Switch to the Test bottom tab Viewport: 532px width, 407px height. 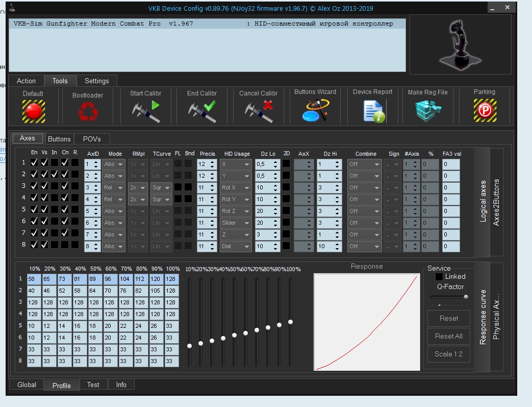tap(93, 385)
